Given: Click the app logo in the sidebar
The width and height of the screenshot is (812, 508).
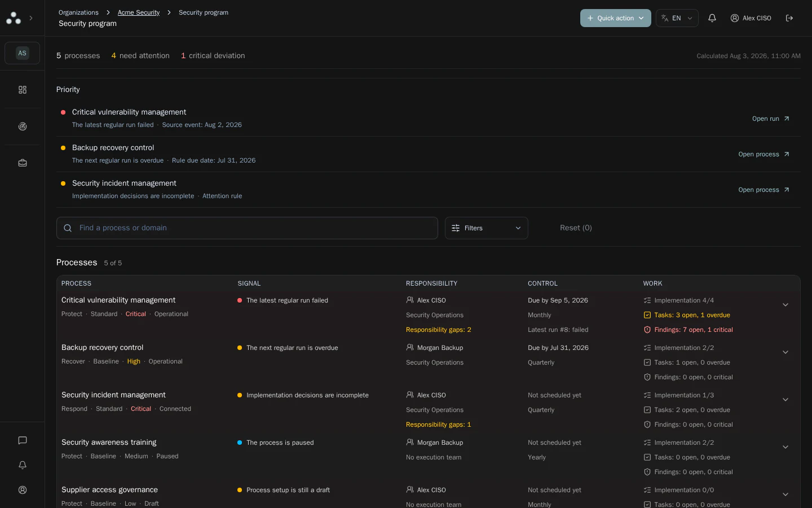Looking at the screenshot, I should pyautogui.click(x=14, y=18).
